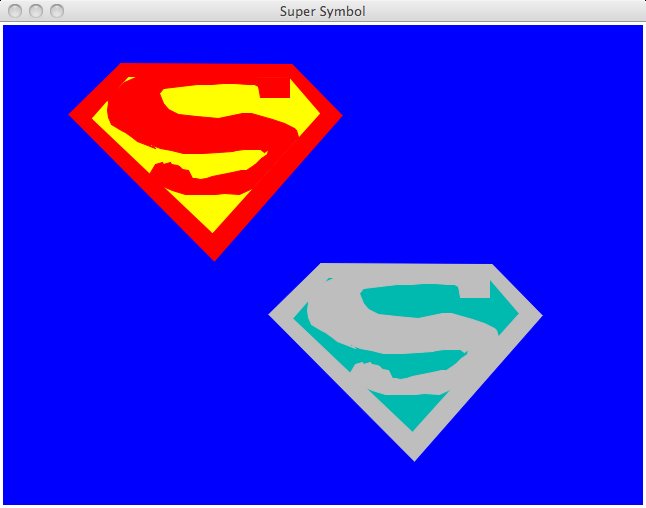The width and height of the screenshot is (646, 508).
Task: Zoom the Super Symbol window
Action: (x=57, y=11)
